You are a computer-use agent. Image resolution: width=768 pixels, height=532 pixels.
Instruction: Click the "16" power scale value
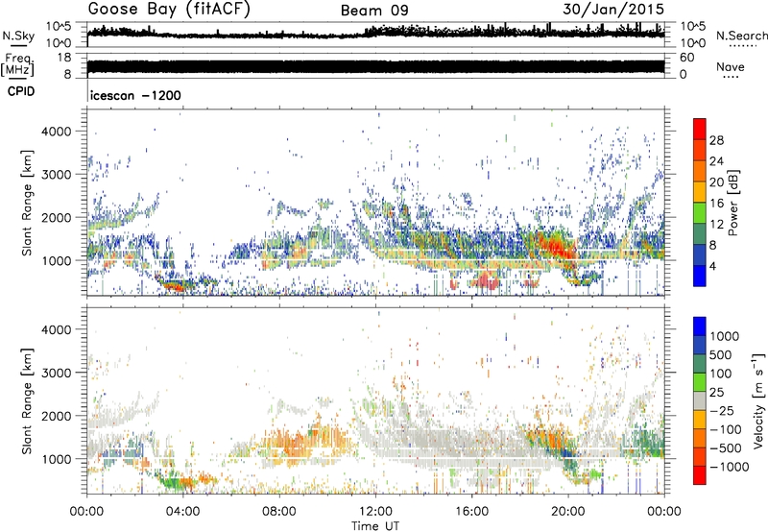pyautogui.click(x=716, y=204)
